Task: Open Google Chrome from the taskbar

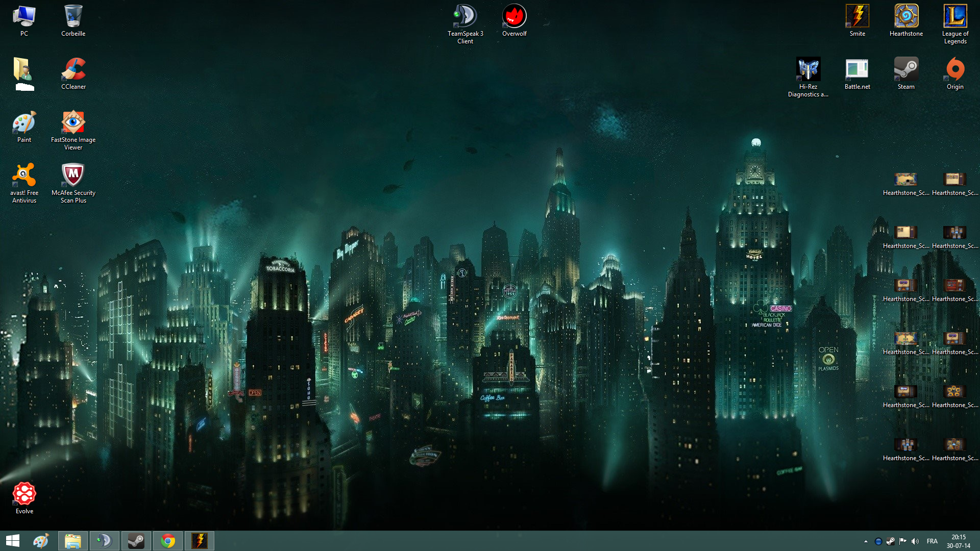Action: click(x=167, y=541)
